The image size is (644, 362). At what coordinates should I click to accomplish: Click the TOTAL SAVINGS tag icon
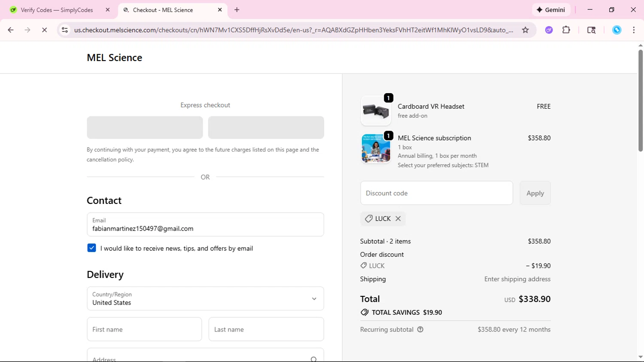(x=365, y=312)
